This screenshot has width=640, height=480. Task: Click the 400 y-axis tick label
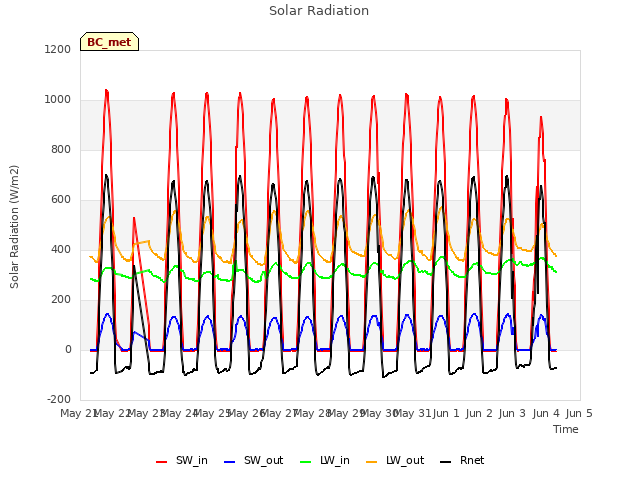[x=61, y=250]
